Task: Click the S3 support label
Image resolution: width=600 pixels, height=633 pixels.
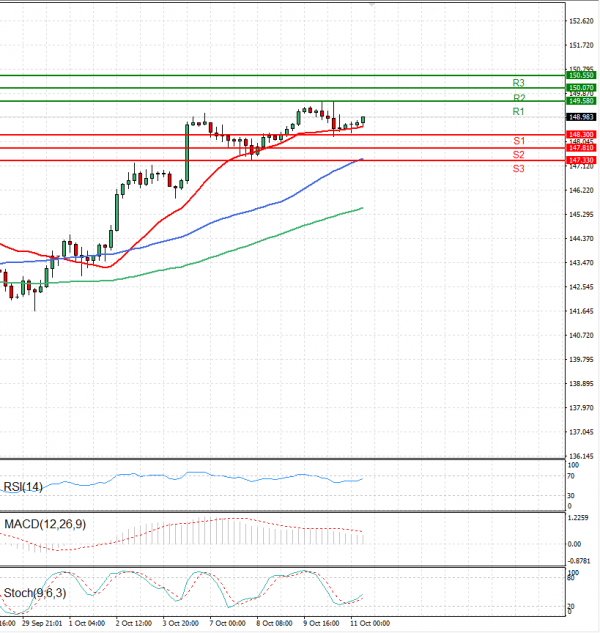Action: click(x=518, y=169)
